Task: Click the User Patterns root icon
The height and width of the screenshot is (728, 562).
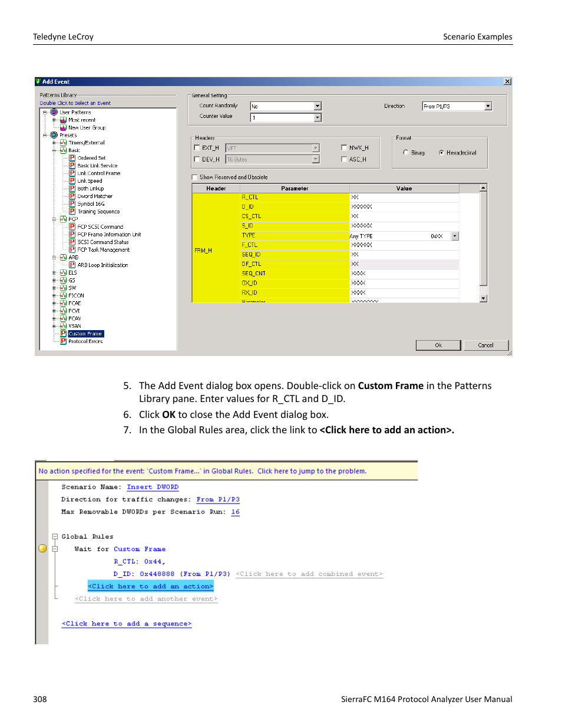Action: pos(54,112)
